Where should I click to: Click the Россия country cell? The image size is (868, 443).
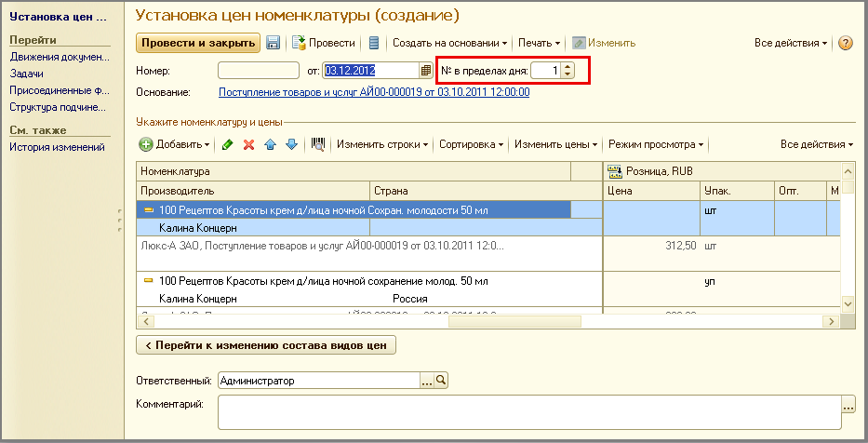pos(410,299)
